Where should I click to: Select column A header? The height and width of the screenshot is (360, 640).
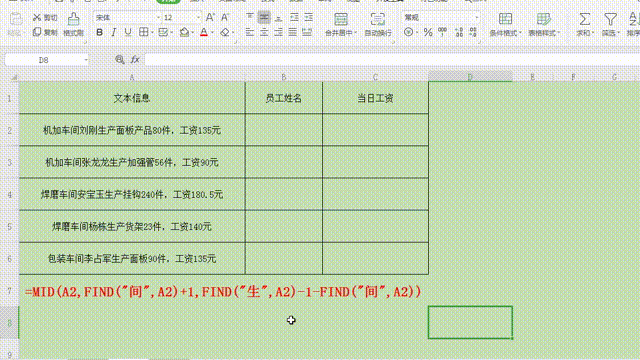[x=132, y=77]
